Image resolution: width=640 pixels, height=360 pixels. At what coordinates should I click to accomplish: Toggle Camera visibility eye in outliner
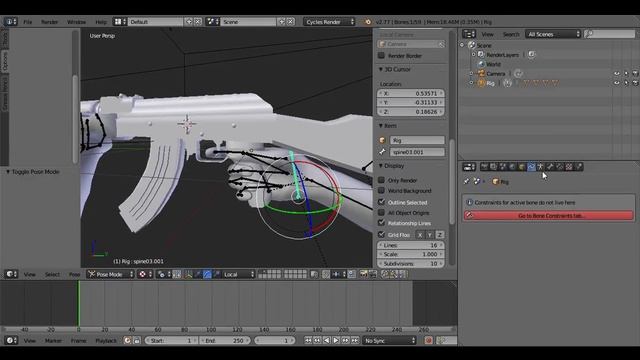617,74
